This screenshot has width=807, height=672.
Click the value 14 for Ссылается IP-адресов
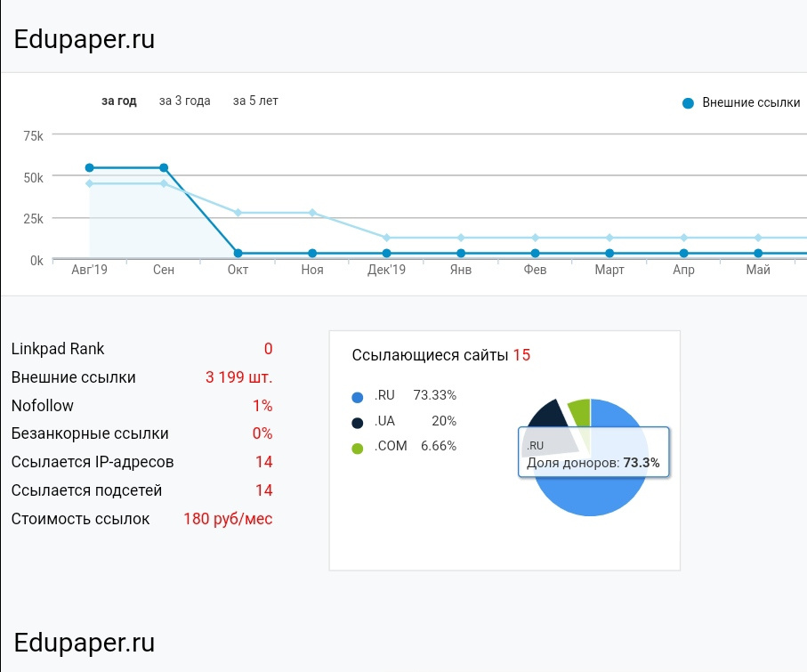(264, 462)
